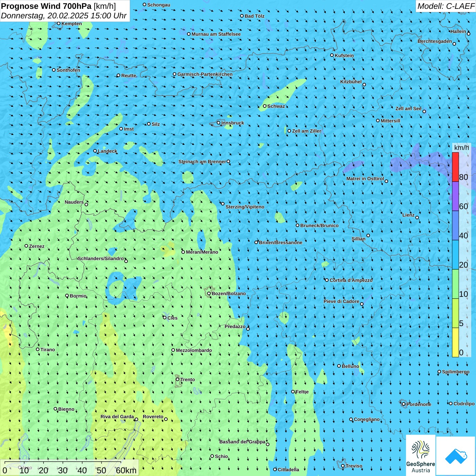476x476 pixels.
Task: Click the Bruneck/Brunico label
Action: point(319,225)
